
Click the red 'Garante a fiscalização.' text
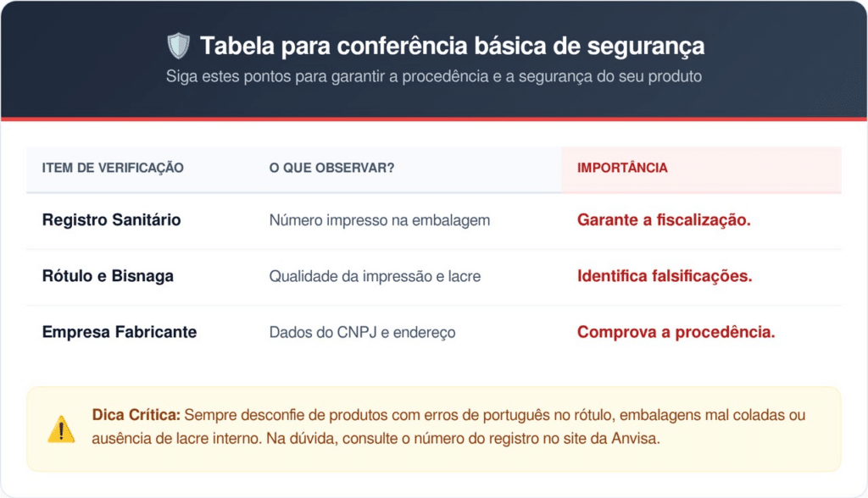[665, 220]
